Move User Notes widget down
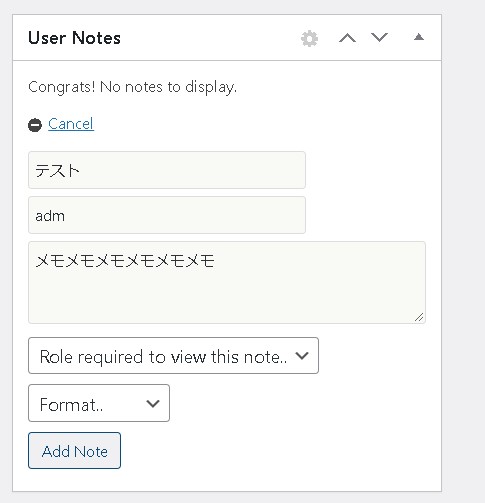 tap(379, 37)
